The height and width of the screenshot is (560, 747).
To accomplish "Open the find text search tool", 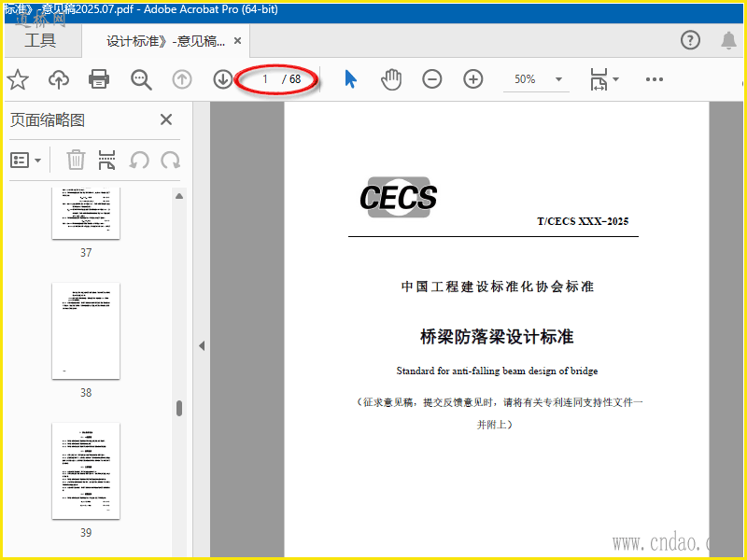I will coord(141,79).
